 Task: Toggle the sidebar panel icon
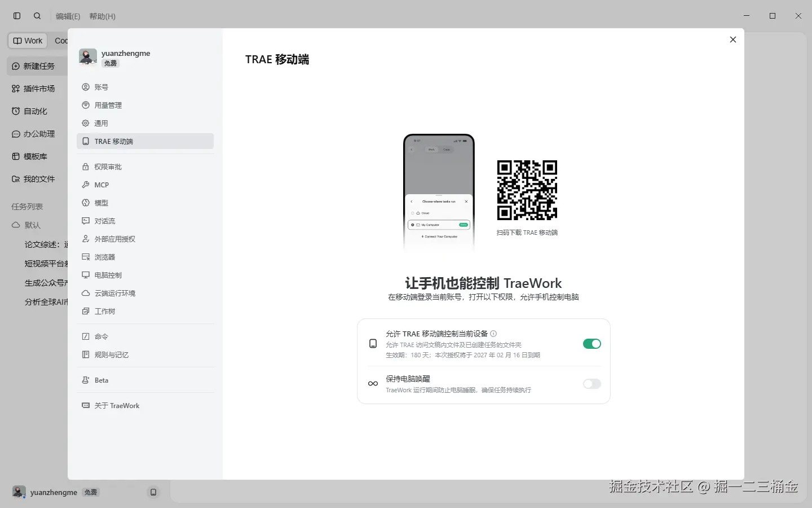click(x=17, y=16)
